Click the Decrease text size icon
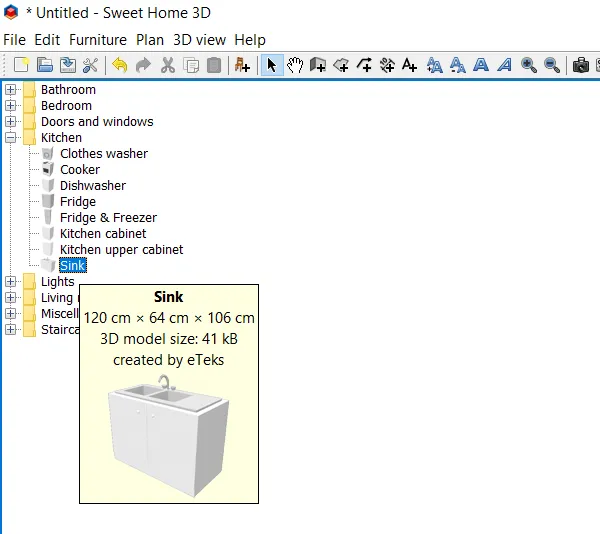This screenshot has width=600, height=534. click(x=458, y=65)
